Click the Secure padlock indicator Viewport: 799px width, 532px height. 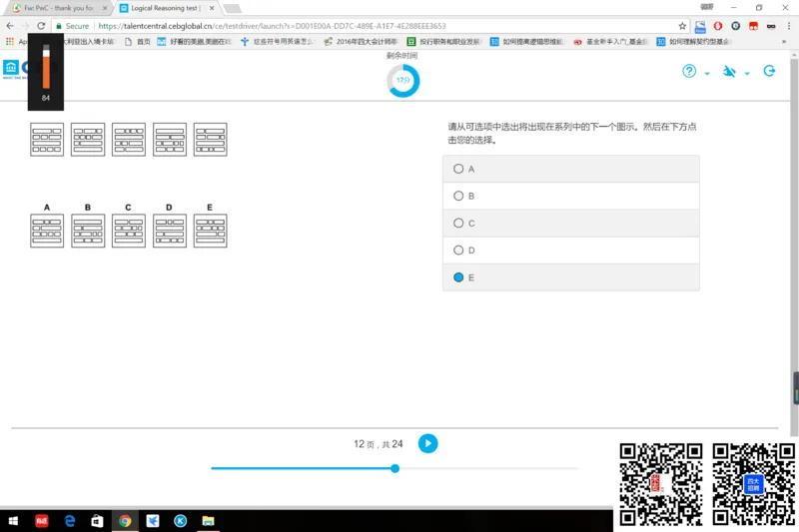point(72,26)
